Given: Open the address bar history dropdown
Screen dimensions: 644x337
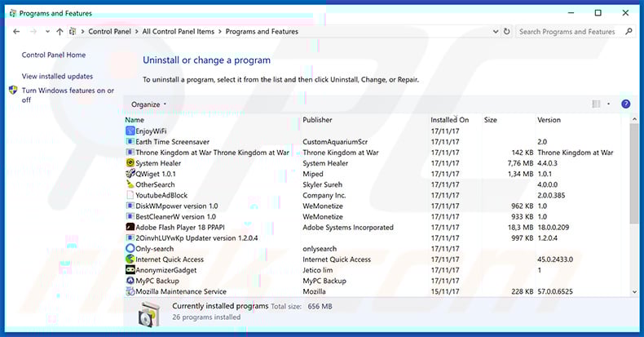Looking at the screenshot, I should pos(496,32).
